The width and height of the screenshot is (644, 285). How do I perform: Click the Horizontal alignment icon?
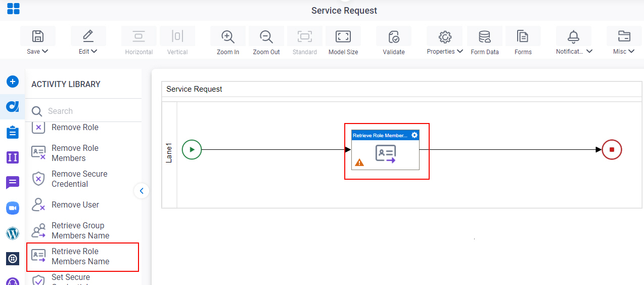139,36
